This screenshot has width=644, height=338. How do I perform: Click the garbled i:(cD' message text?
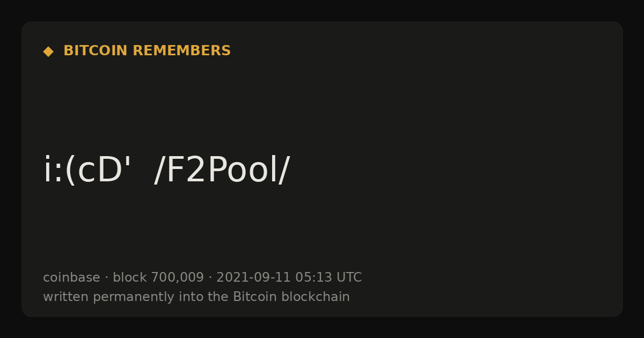click(87, 171)
